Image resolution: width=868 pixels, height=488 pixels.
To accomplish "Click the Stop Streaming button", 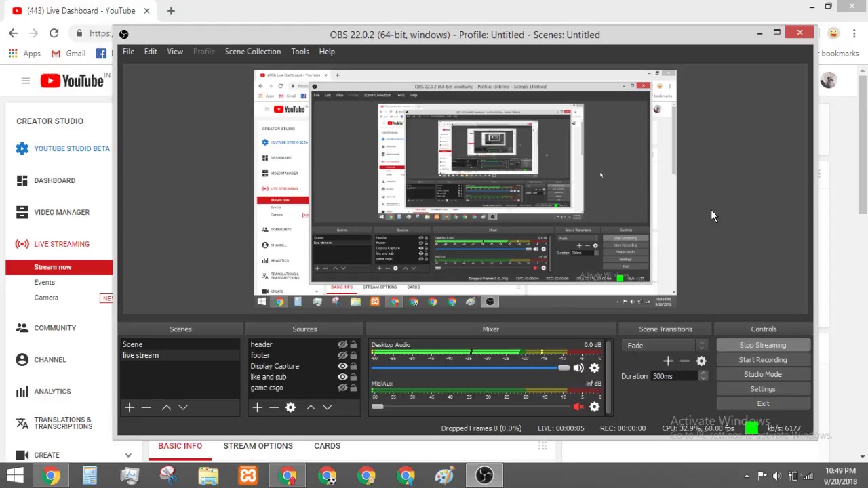I will [x=763, y=346].
